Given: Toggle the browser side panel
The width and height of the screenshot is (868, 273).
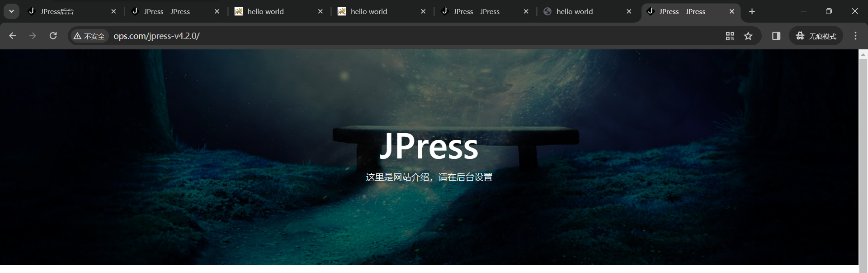Looking at the screenshot, I should [x=776, y=36].
